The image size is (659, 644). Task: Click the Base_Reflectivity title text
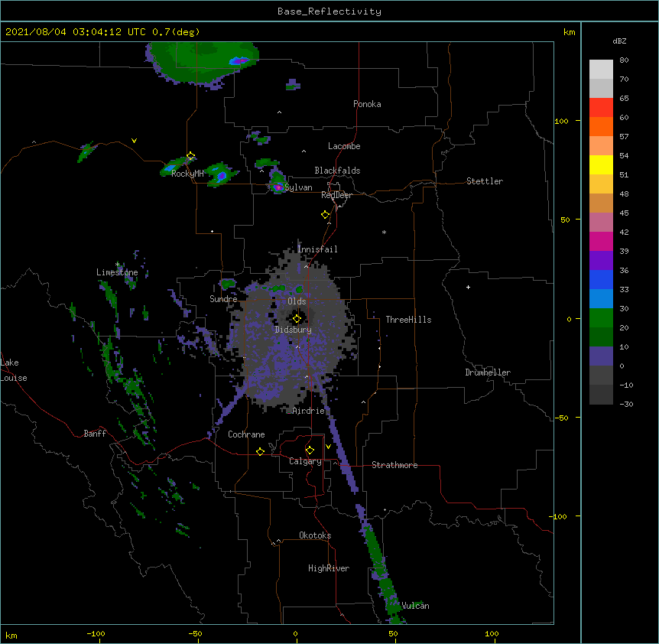[329, 11]
